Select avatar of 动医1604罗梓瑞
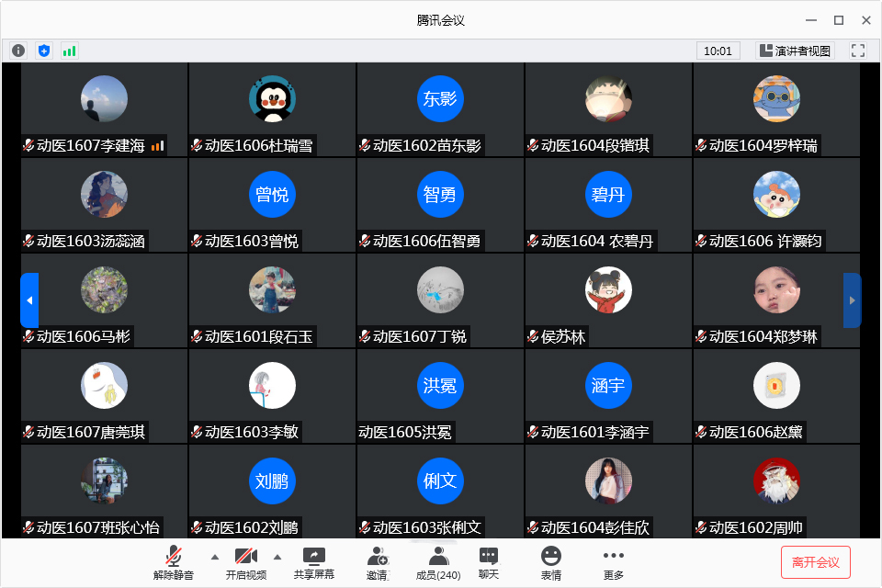This screenshot has width=882, height=588. click(777, 99)
